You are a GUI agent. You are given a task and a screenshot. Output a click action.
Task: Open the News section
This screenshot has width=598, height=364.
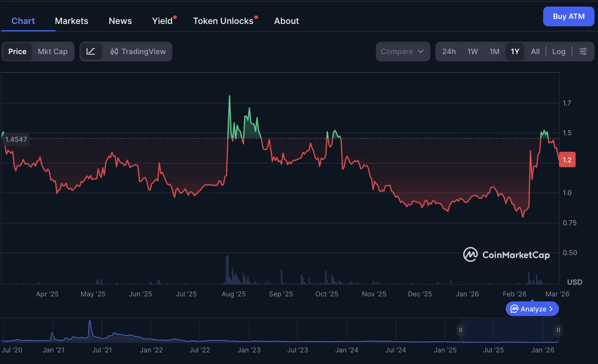(x=120, y=21)
